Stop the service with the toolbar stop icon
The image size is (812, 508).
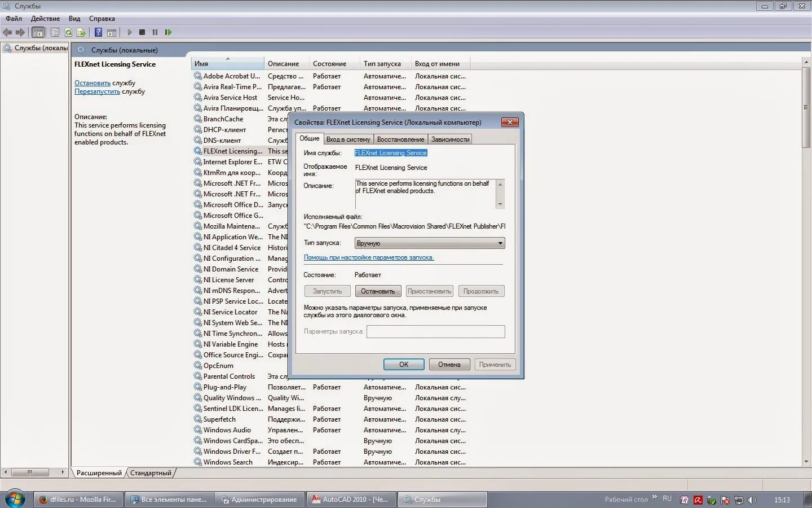[142, 32]
